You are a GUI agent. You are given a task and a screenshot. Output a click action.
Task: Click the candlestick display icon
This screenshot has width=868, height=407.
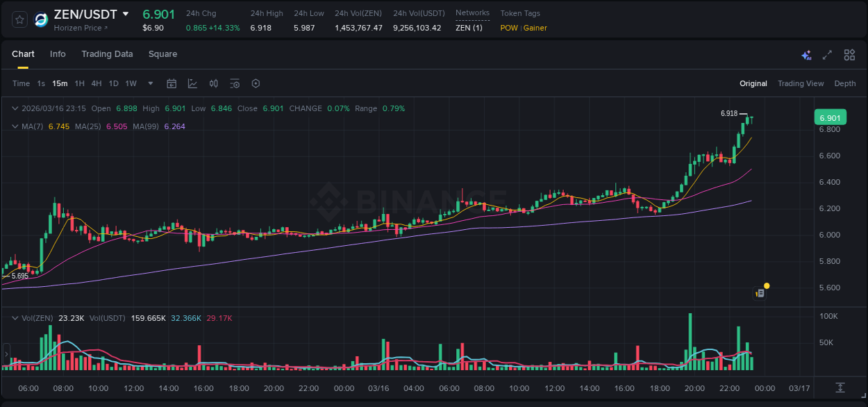pos(213,83)
